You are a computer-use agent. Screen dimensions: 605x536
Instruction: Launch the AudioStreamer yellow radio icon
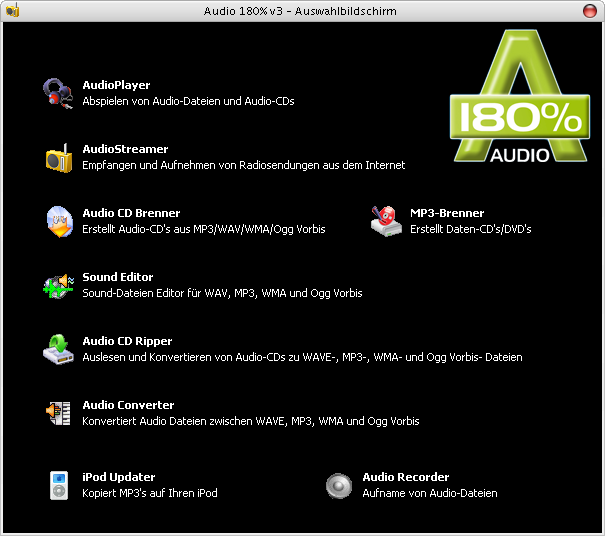pyautogui.click(x=59, y=158)
